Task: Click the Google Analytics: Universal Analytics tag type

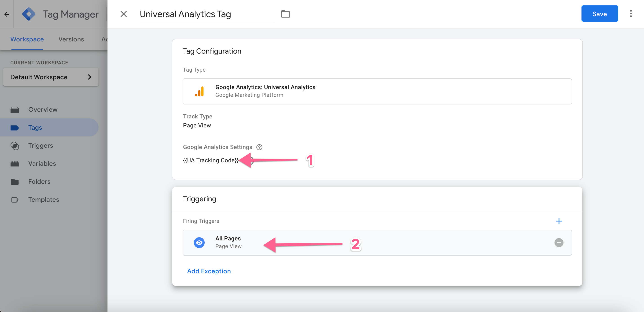Action: [x=377, y=91]
